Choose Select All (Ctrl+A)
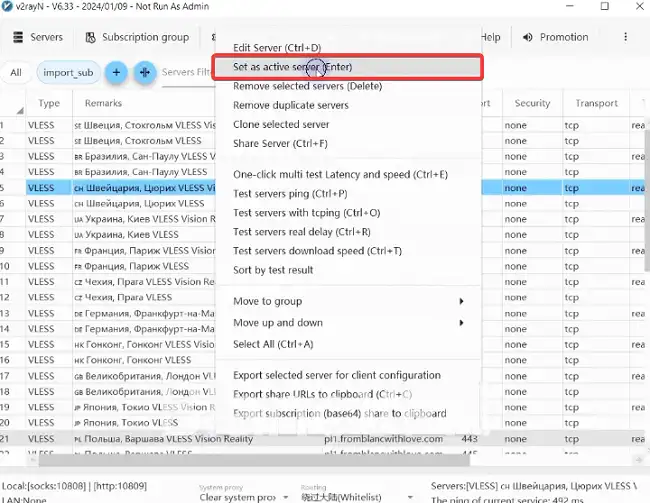The height and width of the screenshot is (503, 650). click(x=273, y=344)
